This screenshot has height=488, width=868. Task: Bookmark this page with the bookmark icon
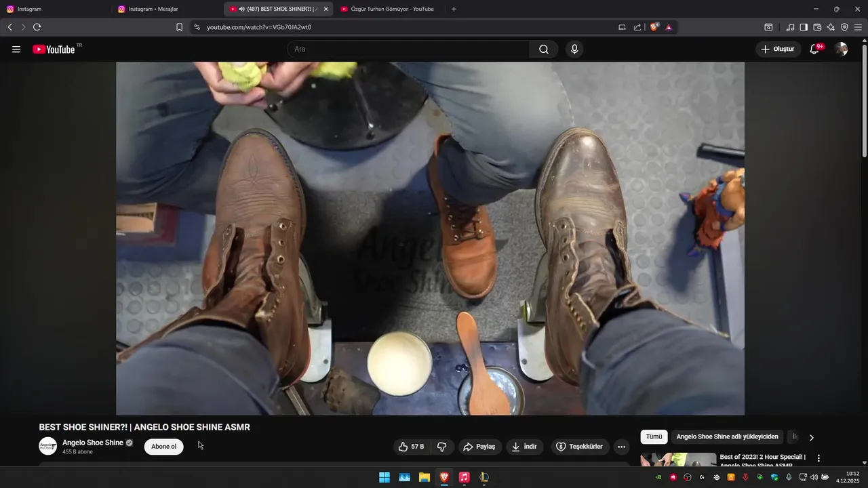[x=179, y=27]
